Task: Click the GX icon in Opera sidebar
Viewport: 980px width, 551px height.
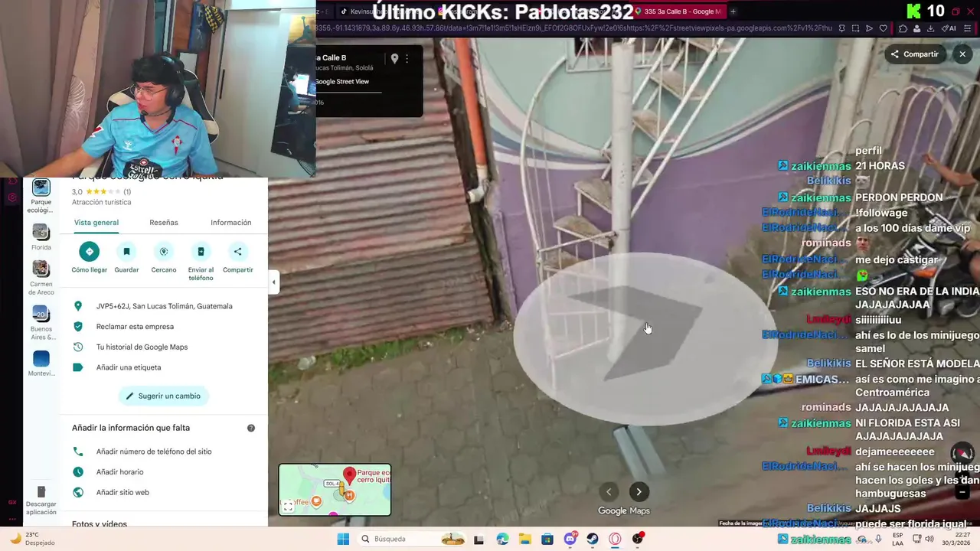Action: coord(12,502)
